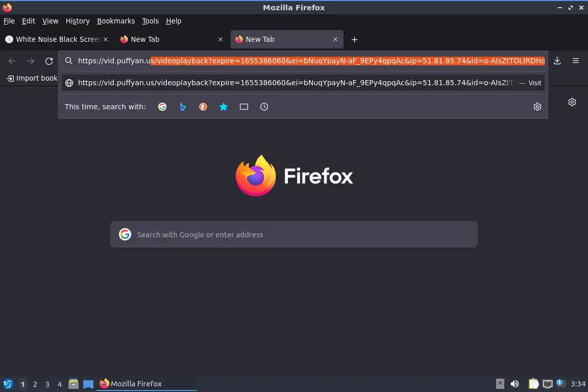Reload the current page
The image size is (588, 392).
pyautogui.click(x=49, y=61)
